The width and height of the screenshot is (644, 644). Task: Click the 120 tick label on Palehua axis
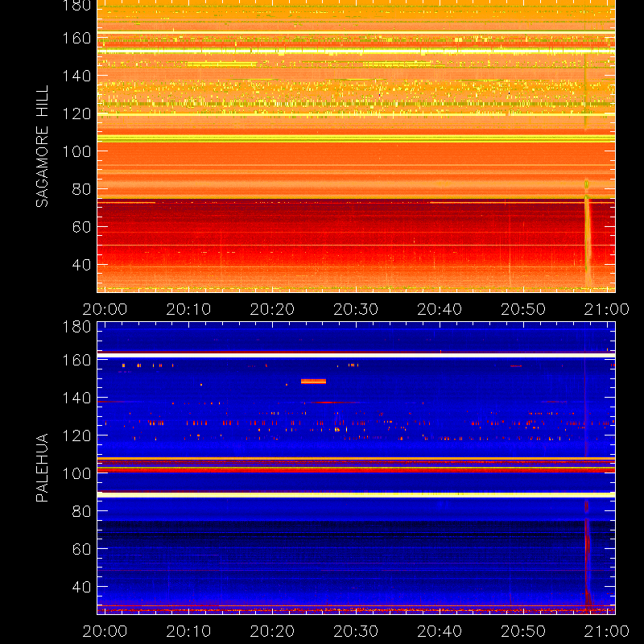(x=76, y=436)
